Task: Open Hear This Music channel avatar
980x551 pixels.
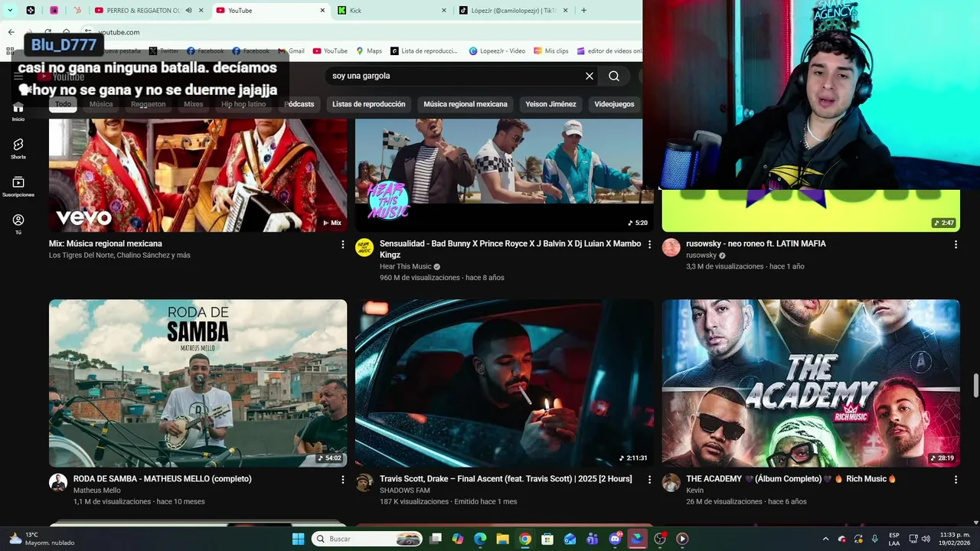Action: 364,247
